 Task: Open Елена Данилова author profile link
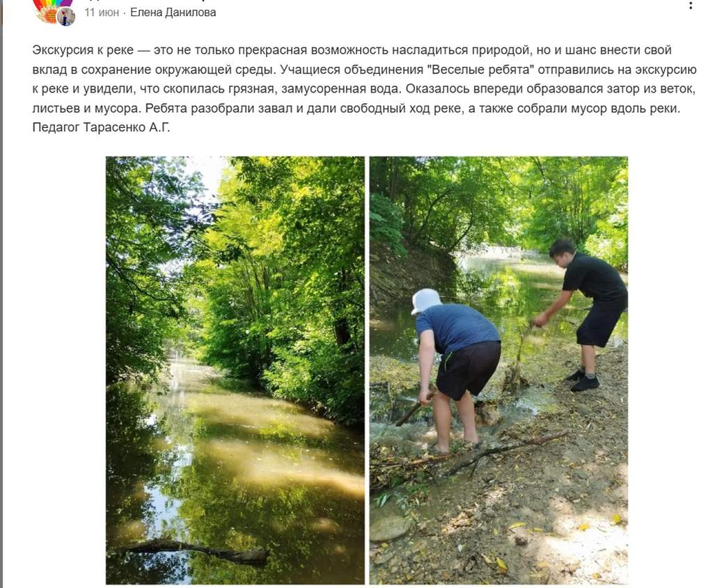(173, 13)
